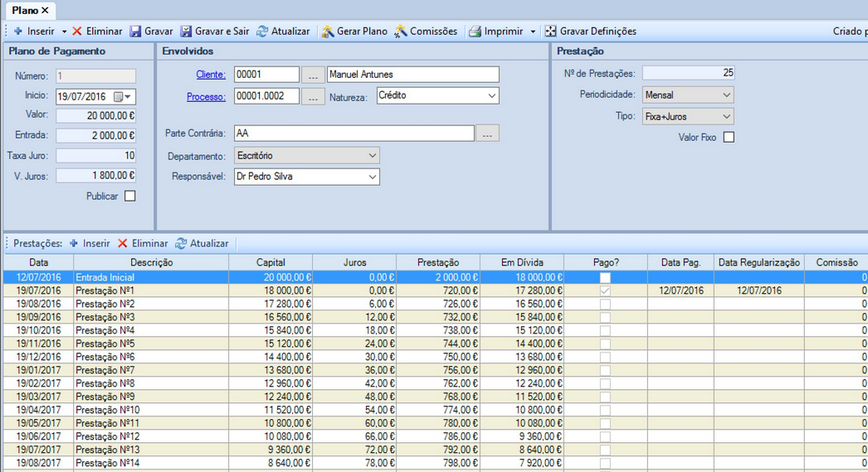Toggle Pago checkbox for Prestação Nº4
868x472 pixels.
605,330
